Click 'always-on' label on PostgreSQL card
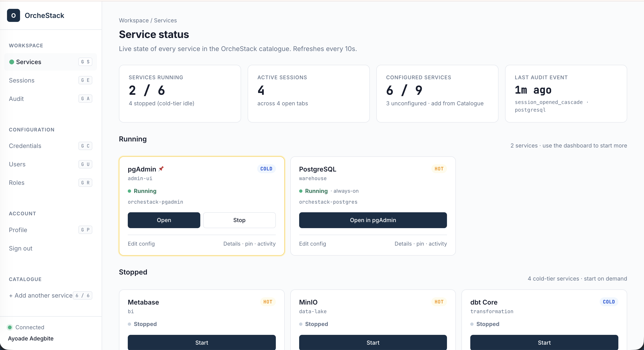The image size is (644, 350). point(346,191)
